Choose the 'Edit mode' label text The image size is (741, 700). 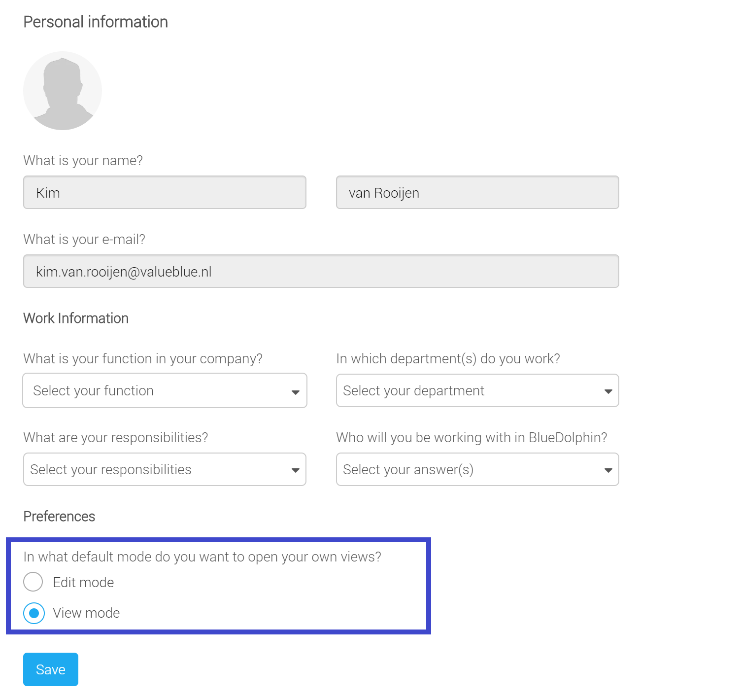pos(83,582)
